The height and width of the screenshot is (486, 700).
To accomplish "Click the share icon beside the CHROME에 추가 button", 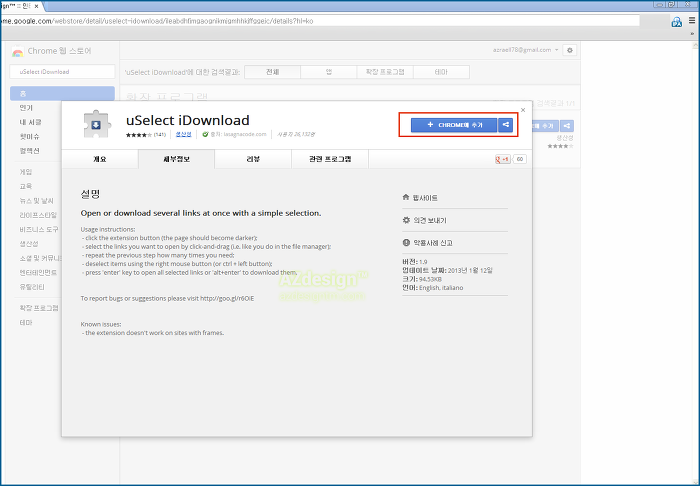I will [505, 125].
